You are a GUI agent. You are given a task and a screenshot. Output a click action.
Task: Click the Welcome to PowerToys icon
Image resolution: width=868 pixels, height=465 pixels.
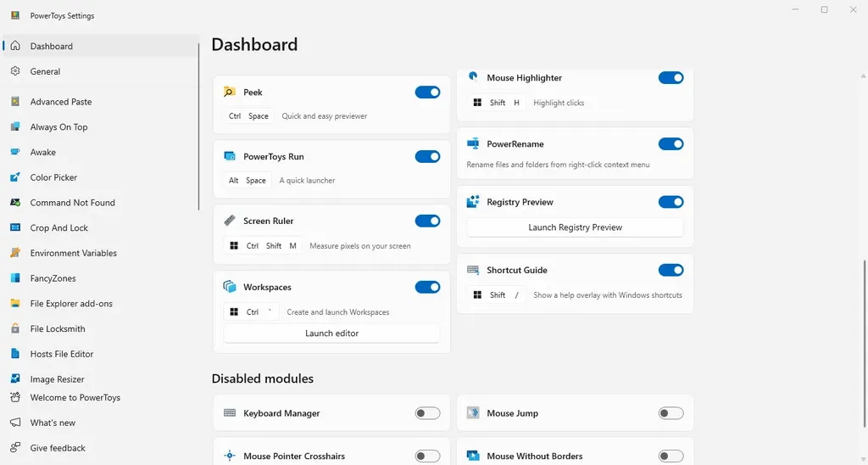coord(15,397)
